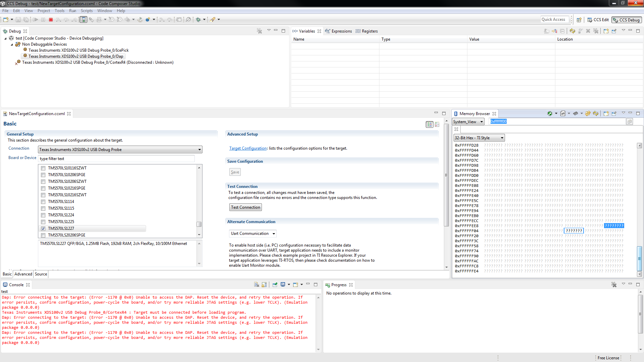The height and width of the screenshot is (362, 644).
Task: Check the TMS570LS10206SPGE device checkbox
Action: 43,175
